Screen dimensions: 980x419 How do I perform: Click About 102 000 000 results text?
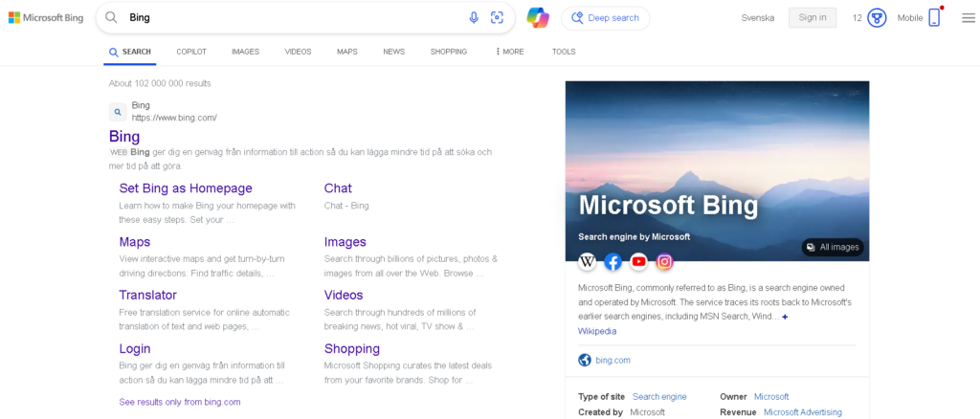(x=160, y=83)
